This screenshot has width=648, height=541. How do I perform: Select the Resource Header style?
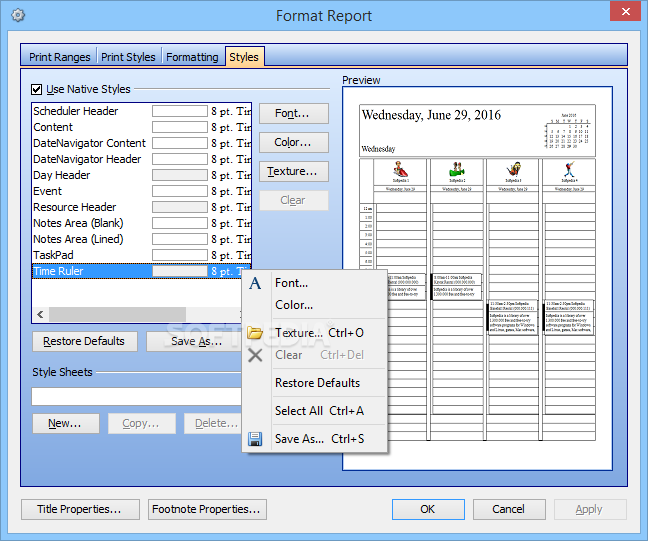[141, 207]
